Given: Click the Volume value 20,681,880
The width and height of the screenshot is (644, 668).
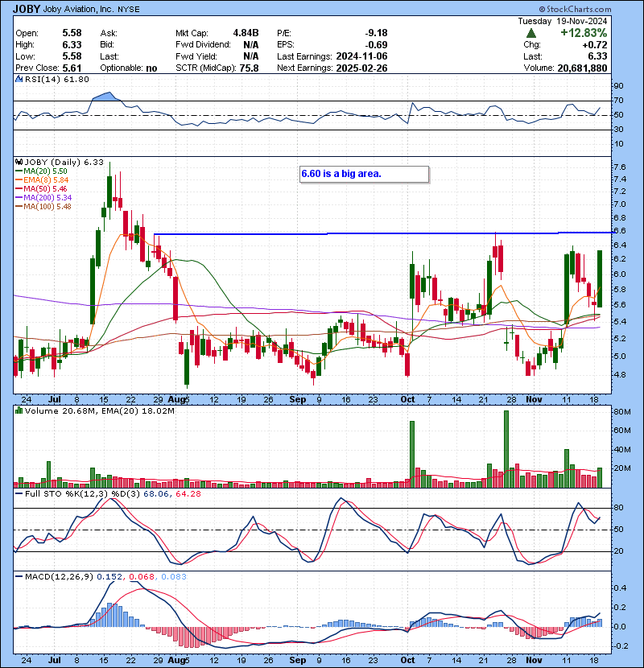Looking at the screenshot, I should point(582,68).
